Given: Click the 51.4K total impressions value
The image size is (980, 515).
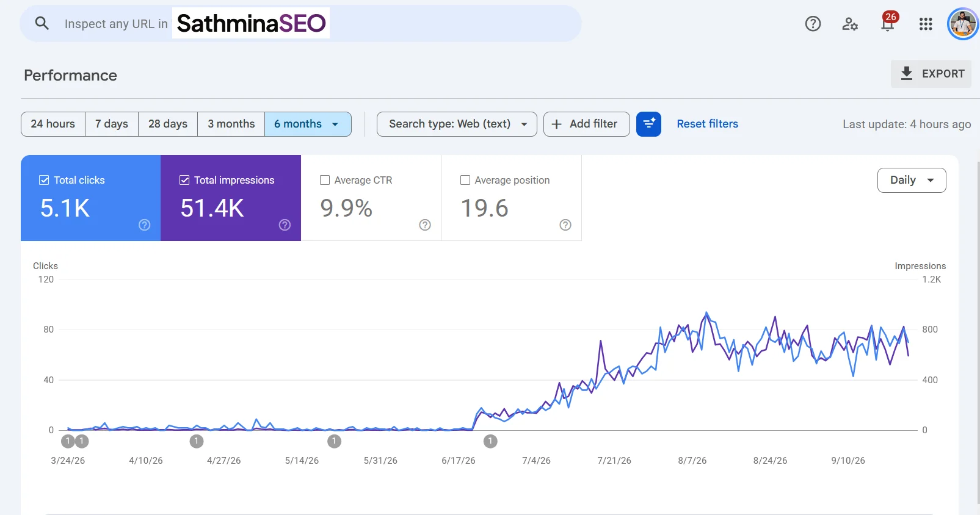Looking at the screenshot, I should pos(212,208).
